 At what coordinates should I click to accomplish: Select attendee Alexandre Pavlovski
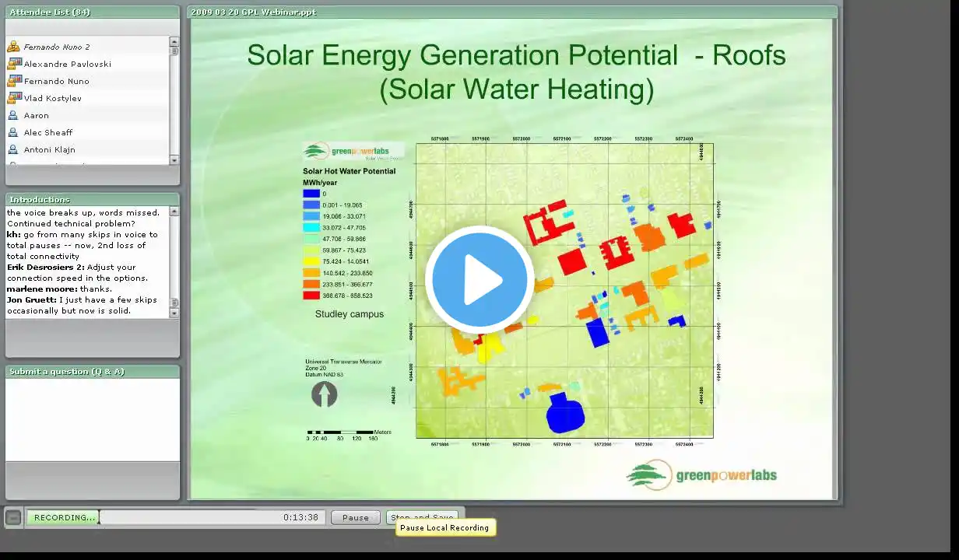[x=67, y=64]
